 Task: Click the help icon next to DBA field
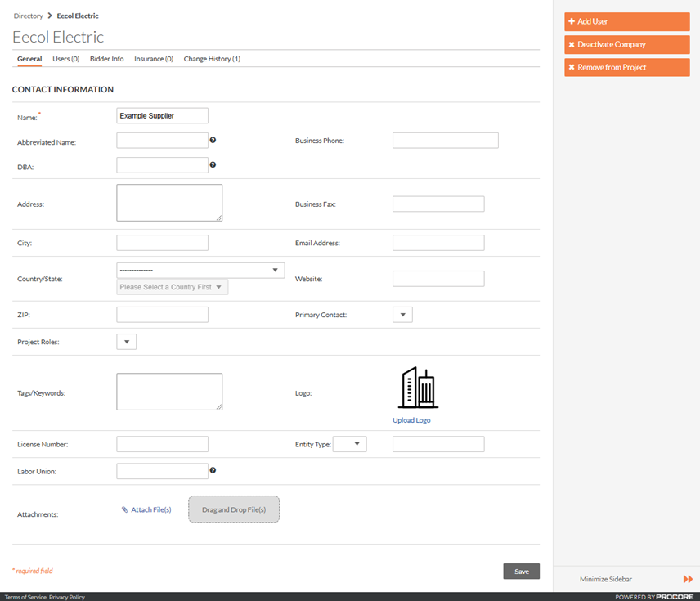pos(213,164)
